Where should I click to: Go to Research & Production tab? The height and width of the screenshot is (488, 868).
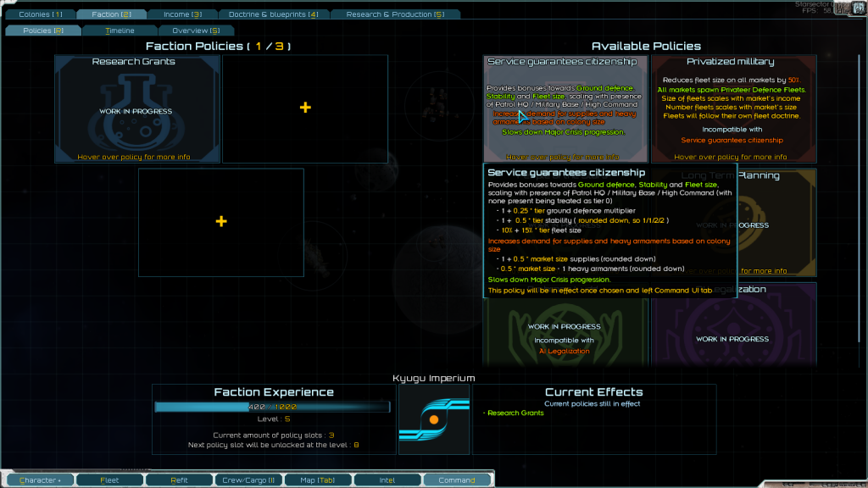394,14
